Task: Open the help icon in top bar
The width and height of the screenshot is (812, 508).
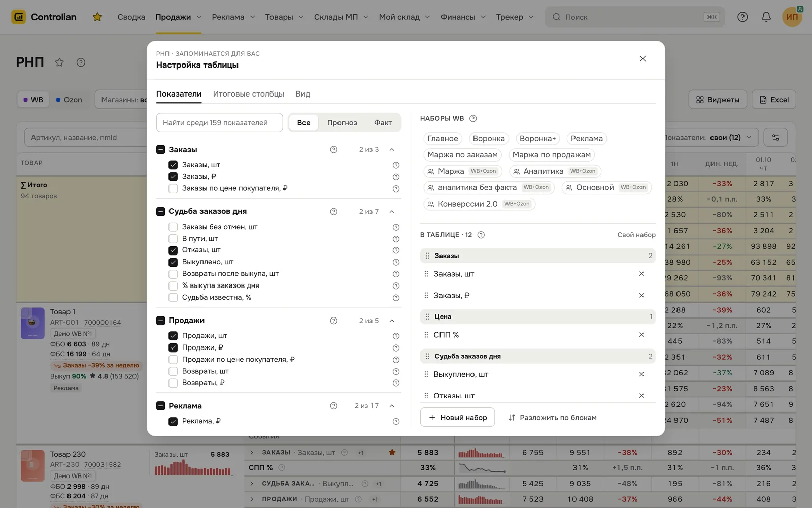Action: pos(742,17)
